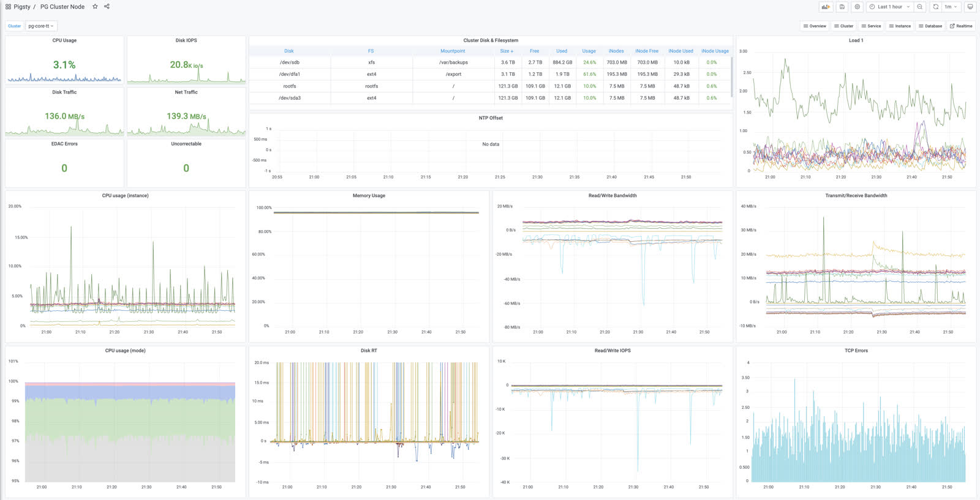Open the TCP Errors panel title menu
The width and height of the screenshot is (980, 500).
pos(856,351)
